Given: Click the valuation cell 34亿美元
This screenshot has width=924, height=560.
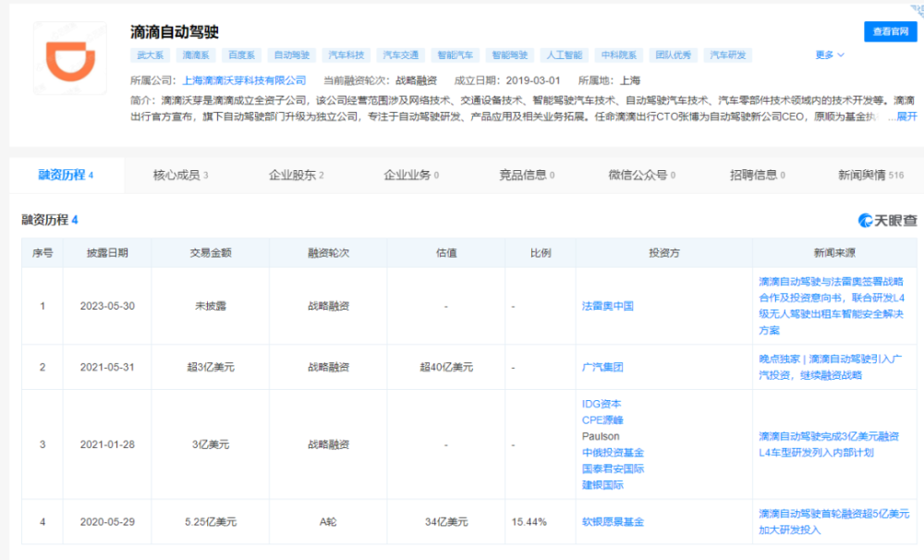Looking at the screenshot, I should (x=446, y=522).
